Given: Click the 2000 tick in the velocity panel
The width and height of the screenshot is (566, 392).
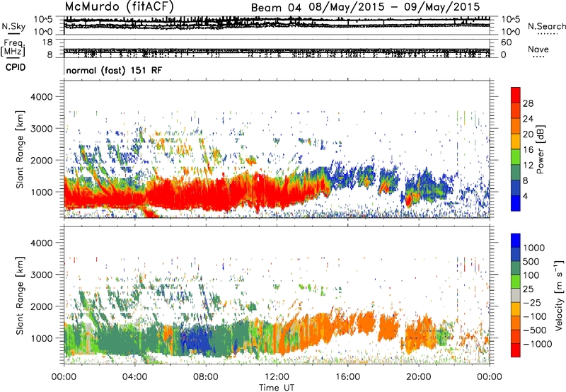Looking at the screenshot, I should 42,306.
